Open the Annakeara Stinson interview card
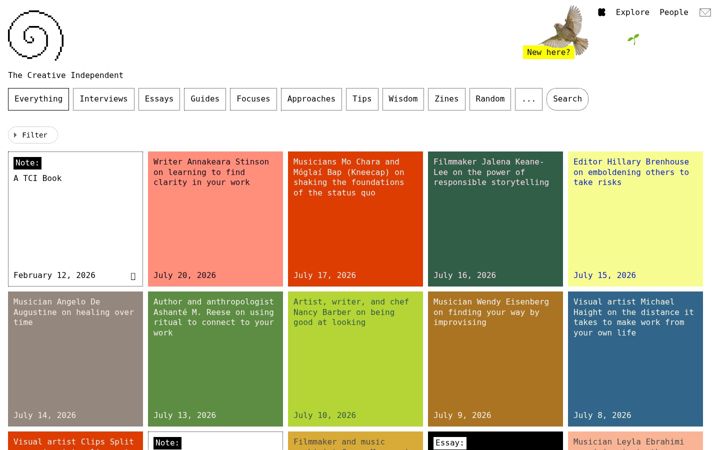Image resolution: width=720 pixels, height=450 pixels. click(215, 219)
